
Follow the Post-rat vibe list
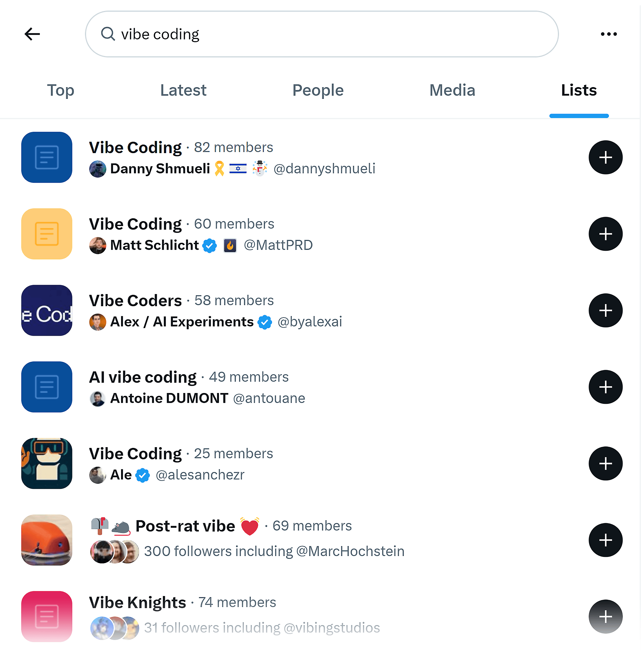[x=605, y=540]
